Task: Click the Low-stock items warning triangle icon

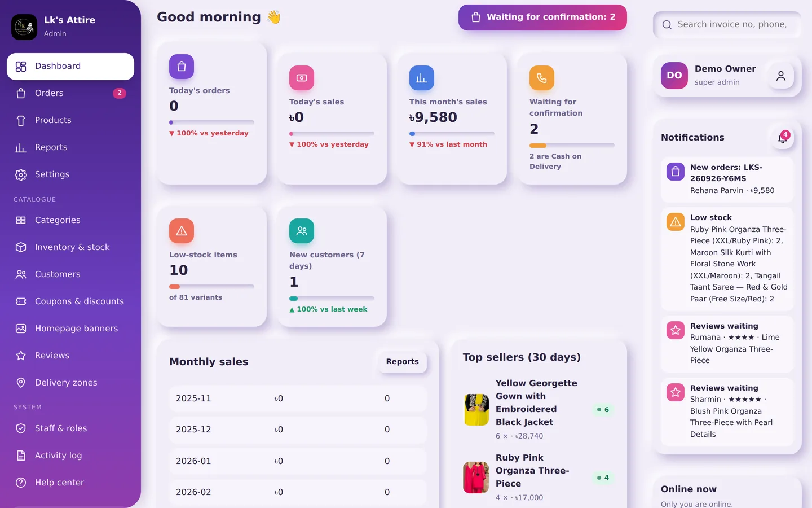Action: pyautogui.click(x=182, y=231)
